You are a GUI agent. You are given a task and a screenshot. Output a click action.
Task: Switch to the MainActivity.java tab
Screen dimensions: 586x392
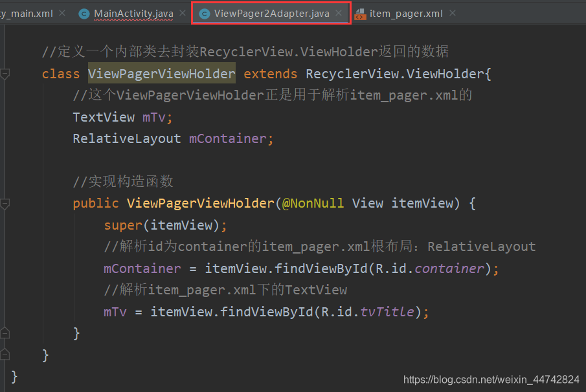(133, 14)
